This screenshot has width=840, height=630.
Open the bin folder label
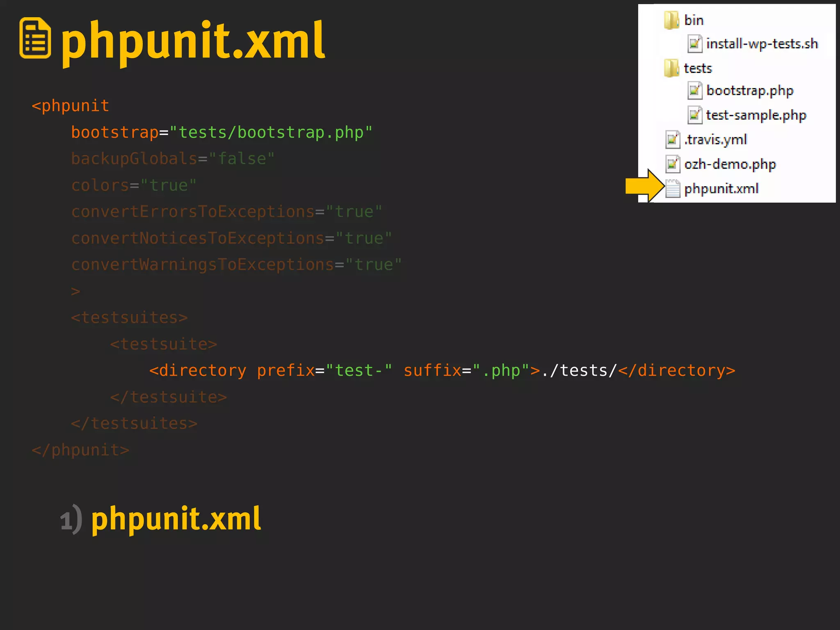(694, 20)
